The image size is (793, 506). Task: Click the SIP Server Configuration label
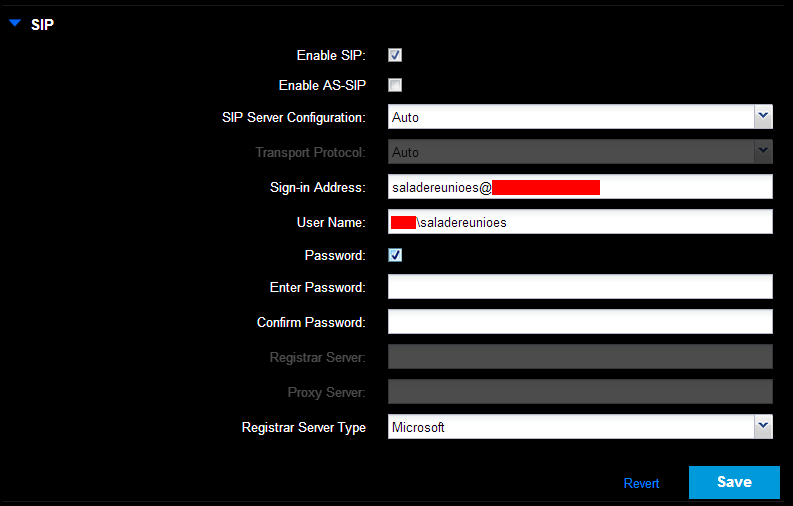coord(294,118)
